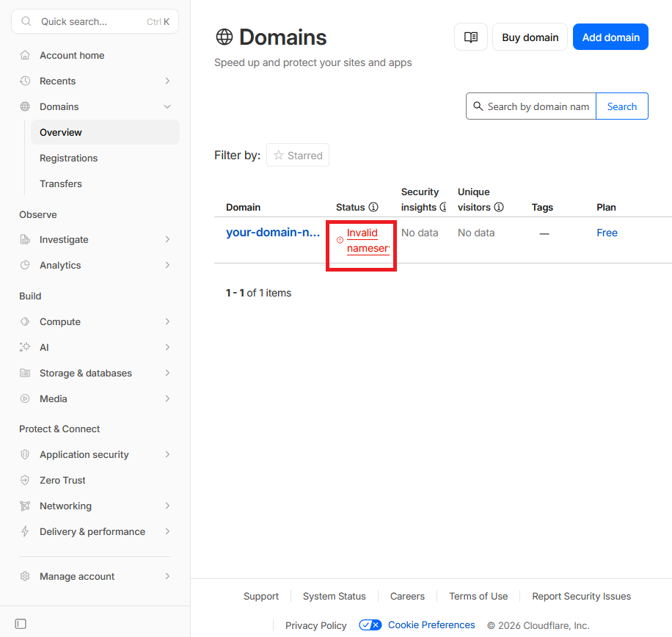Expand the Networking chevron

(x=167, y=506)
